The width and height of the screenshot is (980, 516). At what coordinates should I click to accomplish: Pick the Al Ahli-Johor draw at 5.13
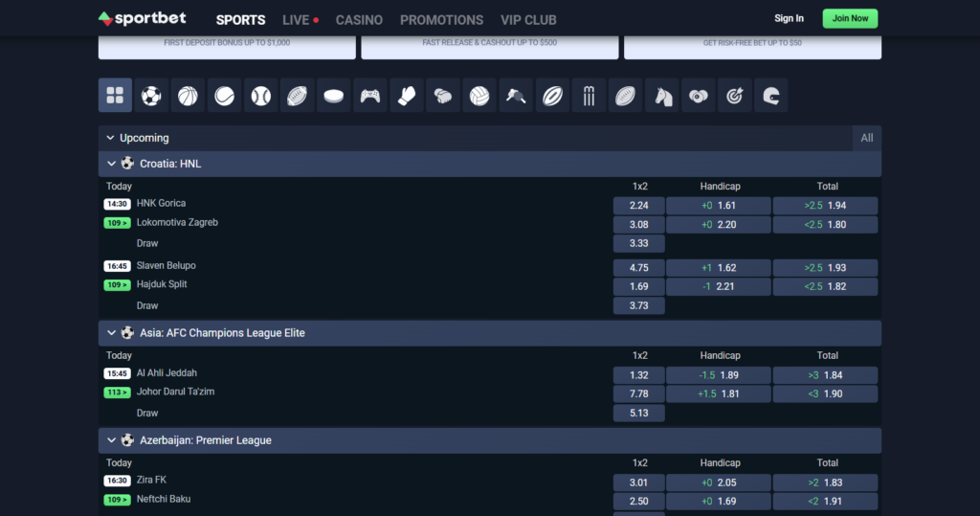[638, 414]
